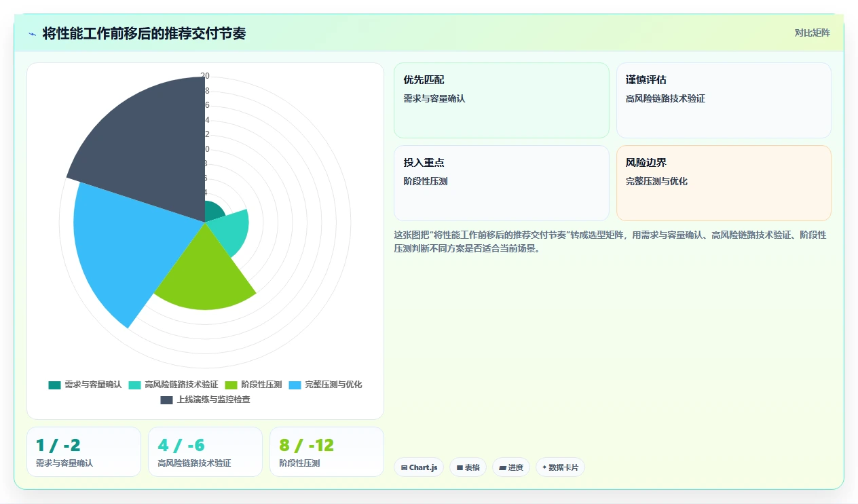Viewport: 858px width, 504px height.
Task: Select the 风险边界 card
Action: 724,183
